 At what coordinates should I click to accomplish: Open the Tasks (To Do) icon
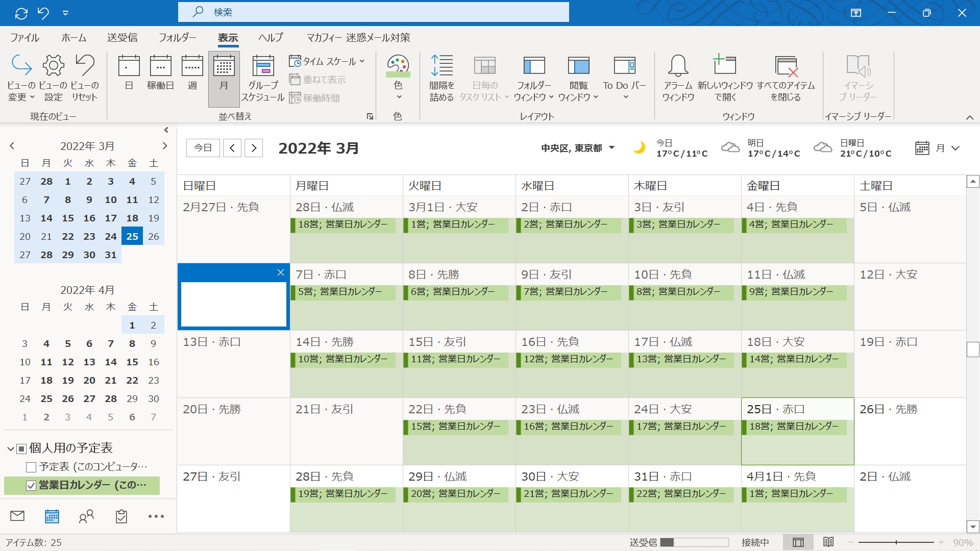[121, 516]
